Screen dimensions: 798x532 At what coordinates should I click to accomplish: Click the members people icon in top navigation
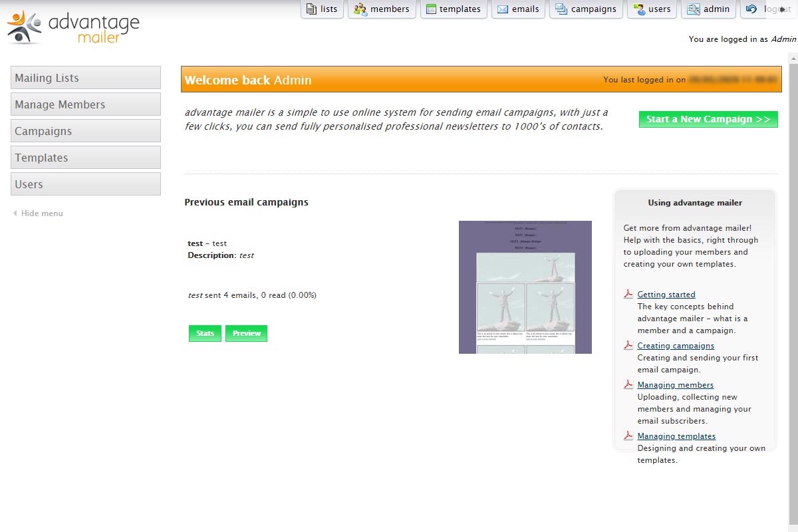click(x=360, y=9)
